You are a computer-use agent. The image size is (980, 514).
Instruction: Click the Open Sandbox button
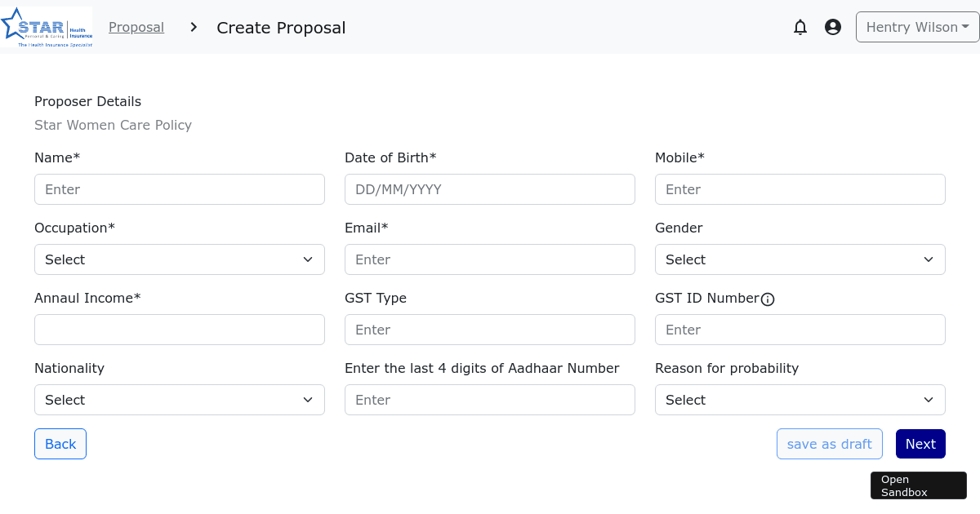[x=919, y=485]
